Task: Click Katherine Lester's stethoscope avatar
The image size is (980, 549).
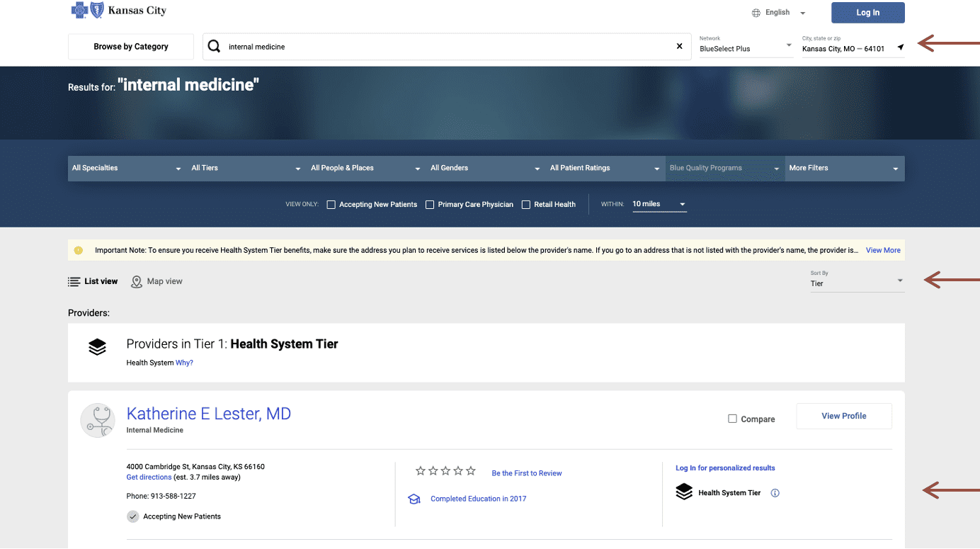Action: pyautogui.click(x=98, y=420)
